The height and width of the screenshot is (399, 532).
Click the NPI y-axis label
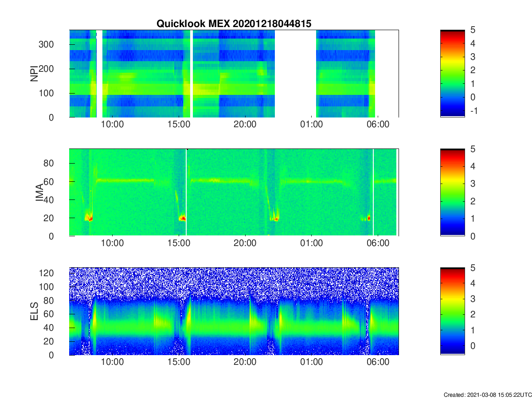point(34,74)
